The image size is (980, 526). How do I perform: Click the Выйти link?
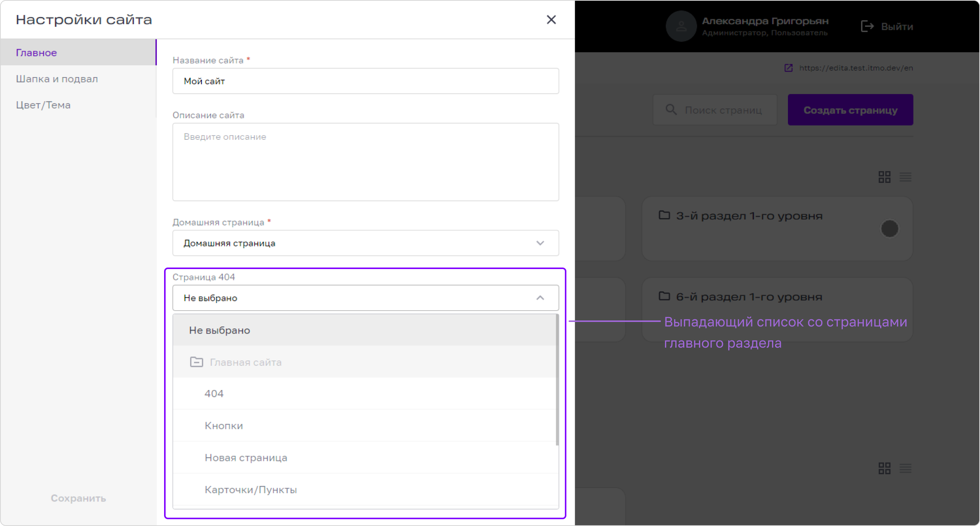pyautogui.click(x=897, y=26)
